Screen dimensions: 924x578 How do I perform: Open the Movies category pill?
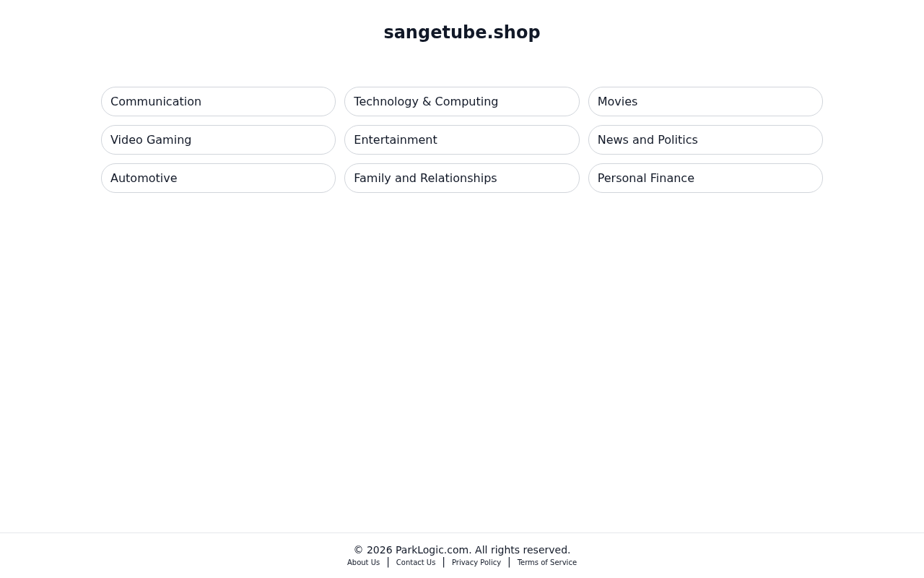click(x=705, y=101)
